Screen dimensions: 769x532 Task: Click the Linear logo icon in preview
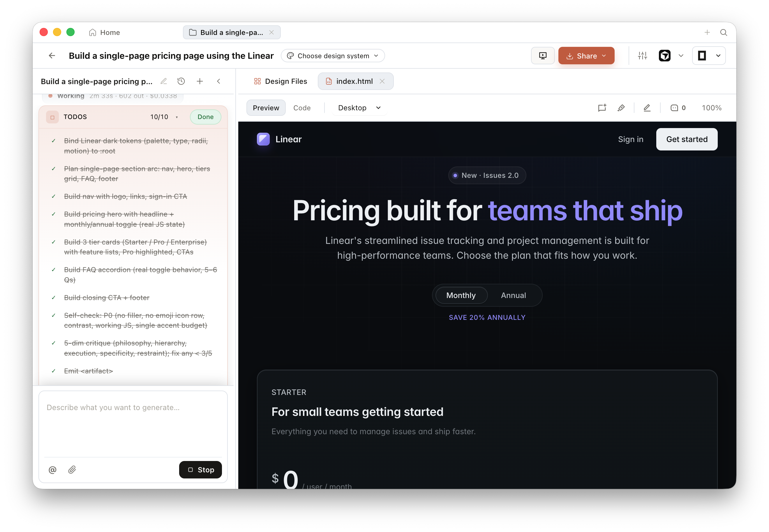[263, 139]
